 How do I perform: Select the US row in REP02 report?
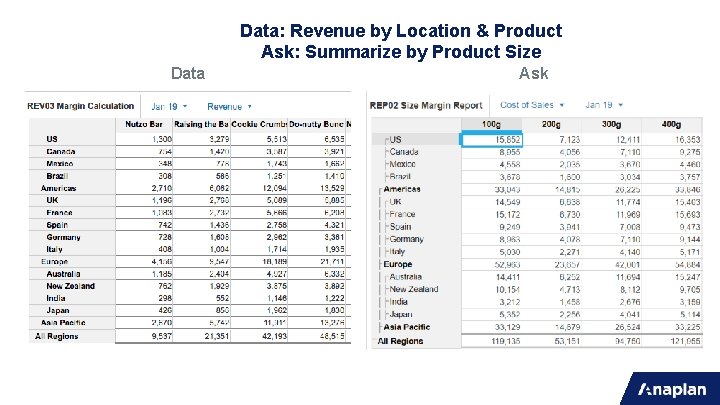click(395, 140)
